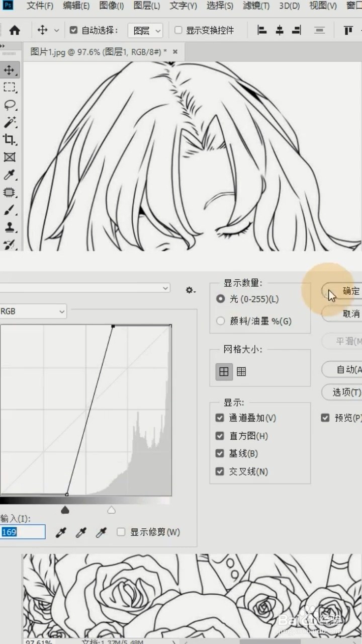Choose the detailed grid size icon
This screenshot has height=644, width=362.
(x=241, y=372)
